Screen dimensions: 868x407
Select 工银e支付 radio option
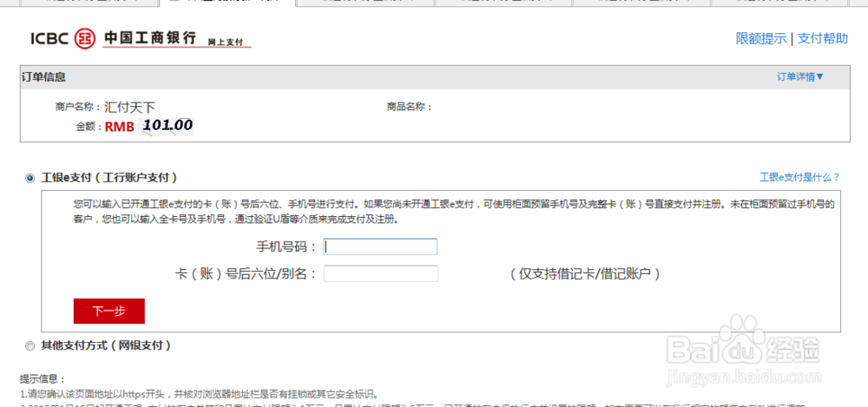(30, 178)
